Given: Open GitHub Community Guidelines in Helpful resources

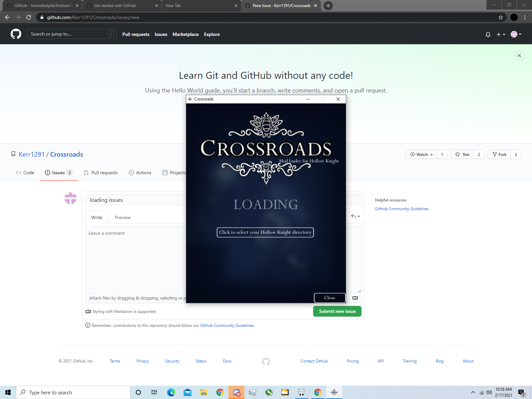Looking at the screenshot, I should click(402, 209).
